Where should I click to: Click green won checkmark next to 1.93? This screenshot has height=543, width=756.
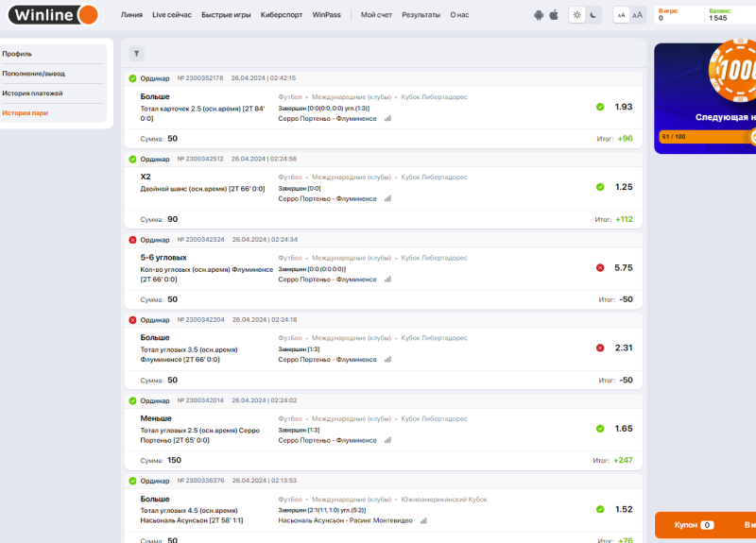coord(600,107)
